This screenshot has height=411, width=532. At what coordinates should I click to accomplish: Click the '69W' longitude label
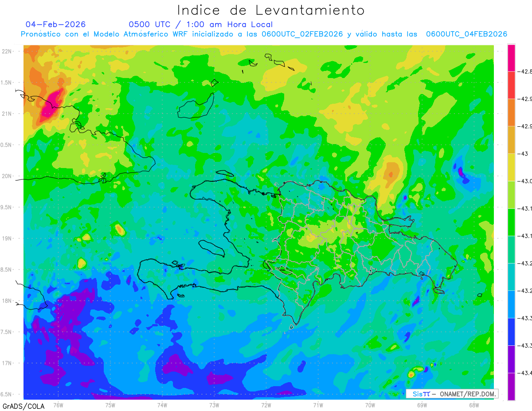click(x=422, y=405)
